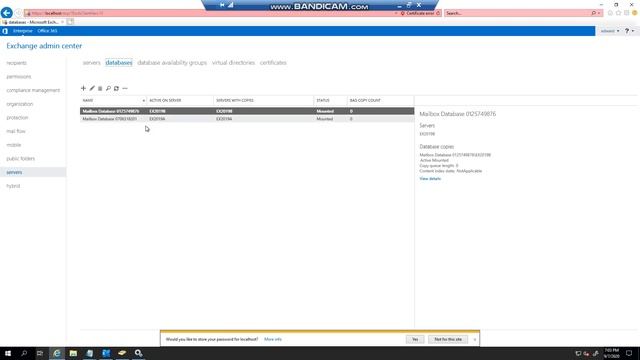The image size is (640, 360).
Task: Select protection in the left navigation
Action: point(17,118)
